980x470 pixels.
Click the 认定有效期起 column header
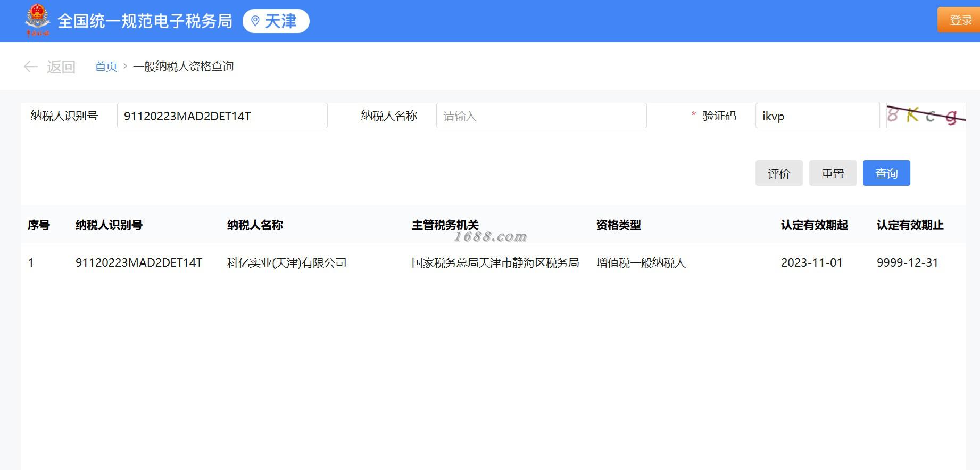815,225
